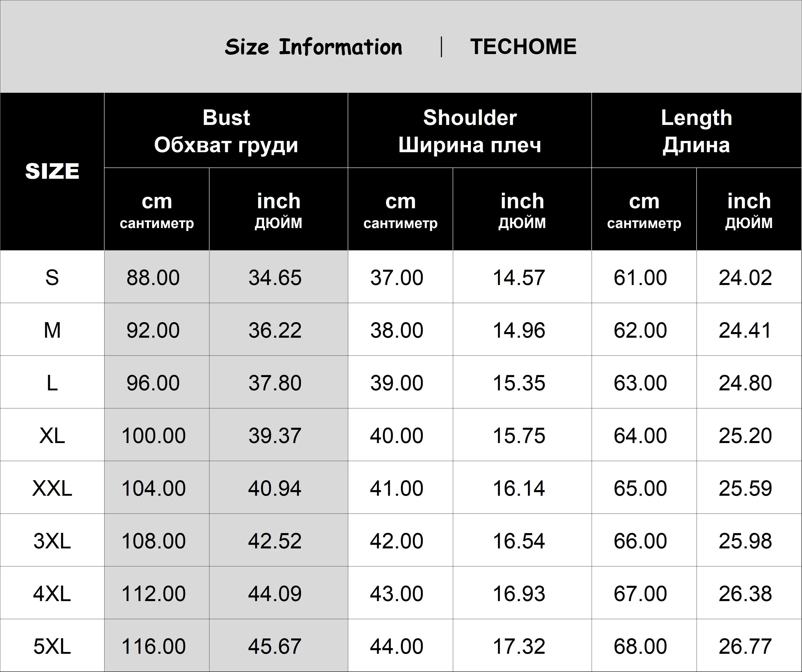Click the TECHOME brand title

tap(523, 47)
